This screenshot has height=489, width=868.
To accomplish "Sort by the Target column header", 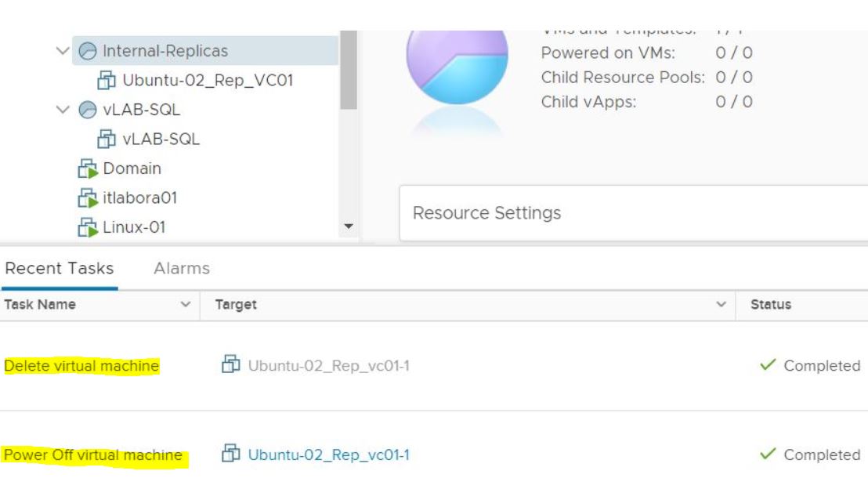I will pos(236,305).
